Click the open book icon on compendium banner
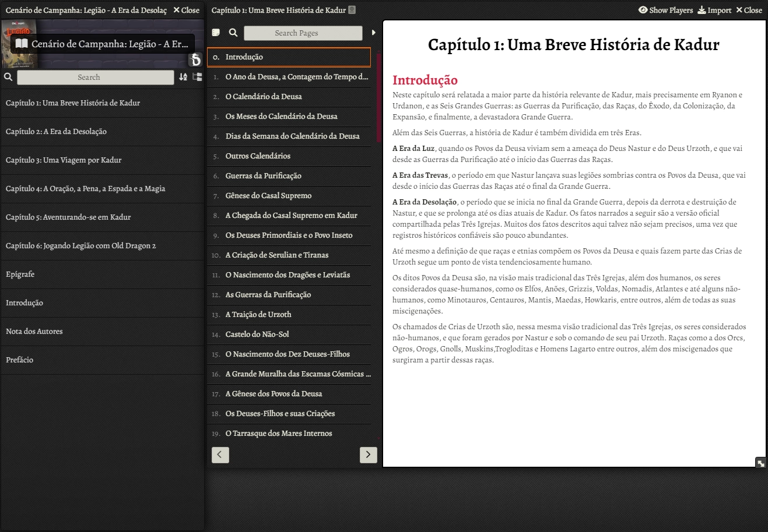Image resolution: width=768 pixels, height=532 pixels. (22, 44)
